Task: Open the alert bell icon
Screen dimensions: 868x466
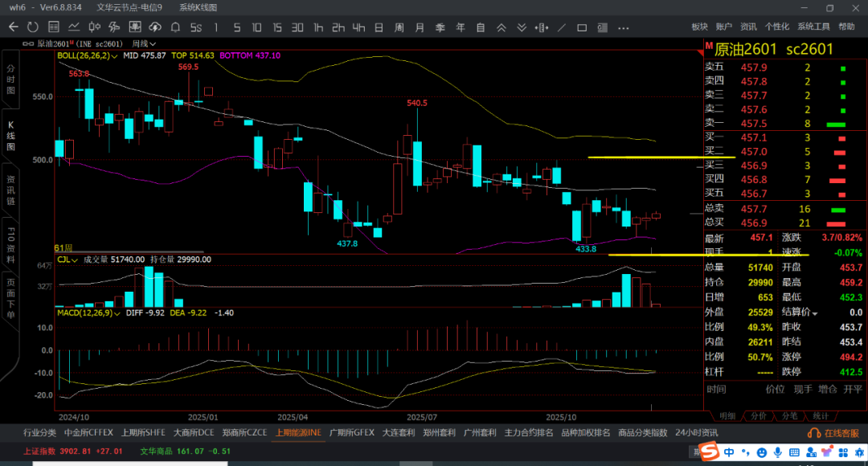Action: pos(175,27)
